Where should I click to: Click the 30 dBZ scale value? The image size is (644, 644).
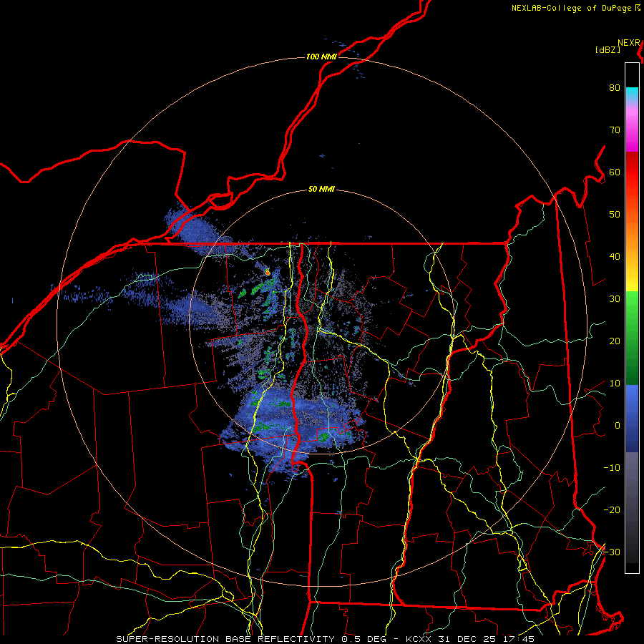click(615, 299)
